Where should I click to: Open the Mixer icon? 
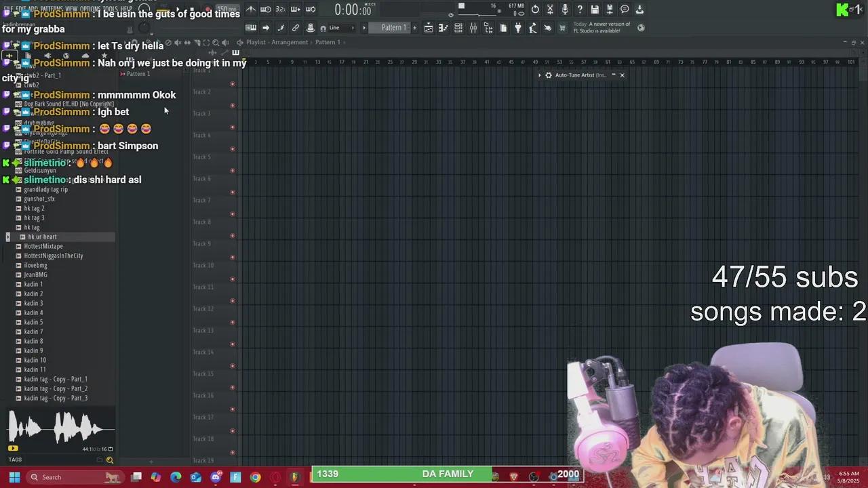tap(473, 28)
